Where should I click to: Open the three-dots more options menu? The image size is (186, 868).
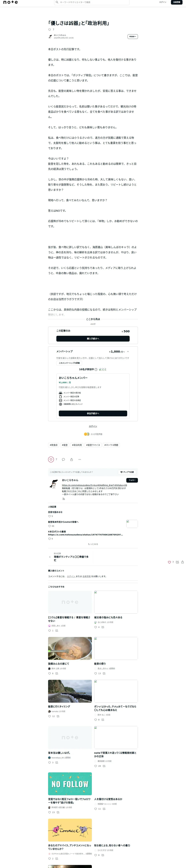[x=80, y=459]
